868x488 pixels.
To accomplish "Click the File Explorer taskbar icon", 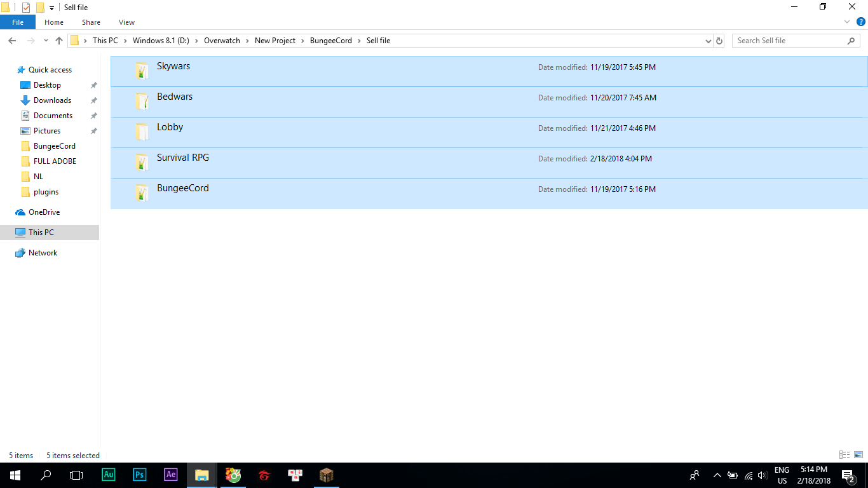I will [202, 475].
